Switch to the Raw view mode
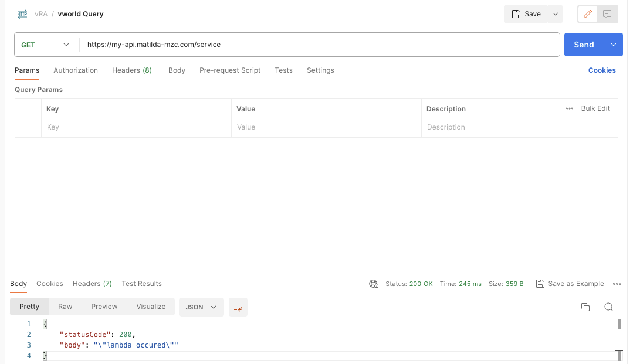This screenshot has height=364, width=630. (x=65, y=307)
